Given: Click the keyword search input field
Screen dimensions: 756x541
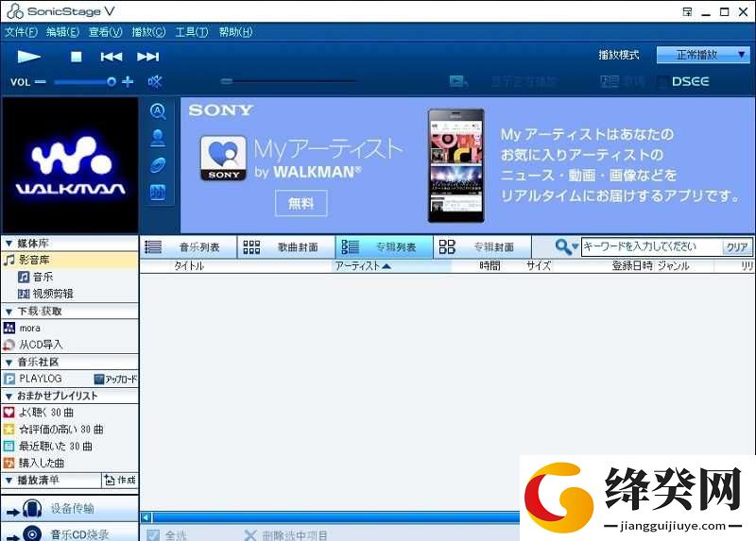Looking at the screenshot, I should click(x=651, y=247).
